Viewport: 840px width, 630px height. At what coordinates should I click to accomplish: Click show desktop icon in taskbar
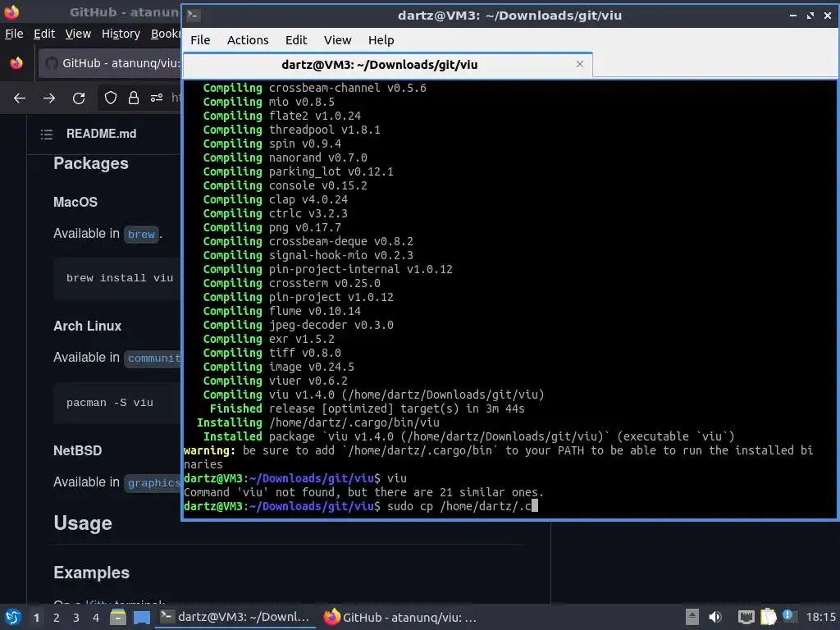[x=142, y=618]
